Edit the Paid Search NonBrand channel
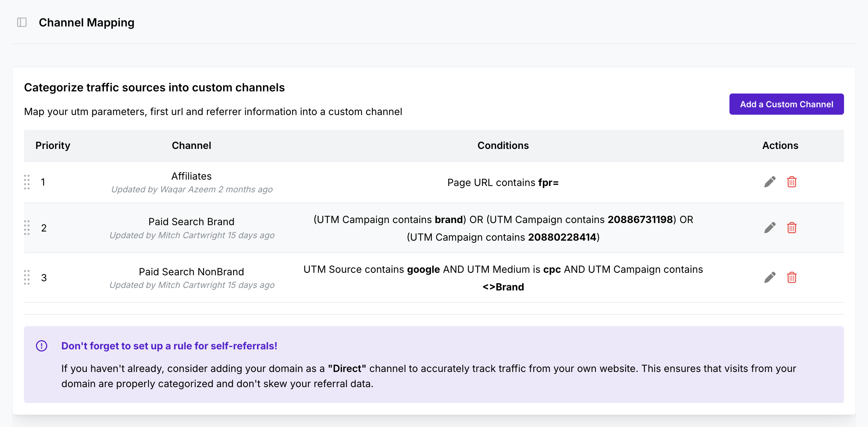 coord(770,277)
